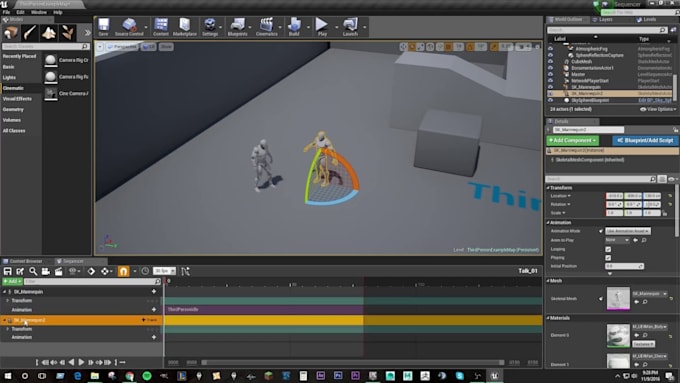Toggle visibility eye of SphereReflectionCapture
Image resolution: width=680 pixels, height=383 pixels.
click(x=550, y=56)
